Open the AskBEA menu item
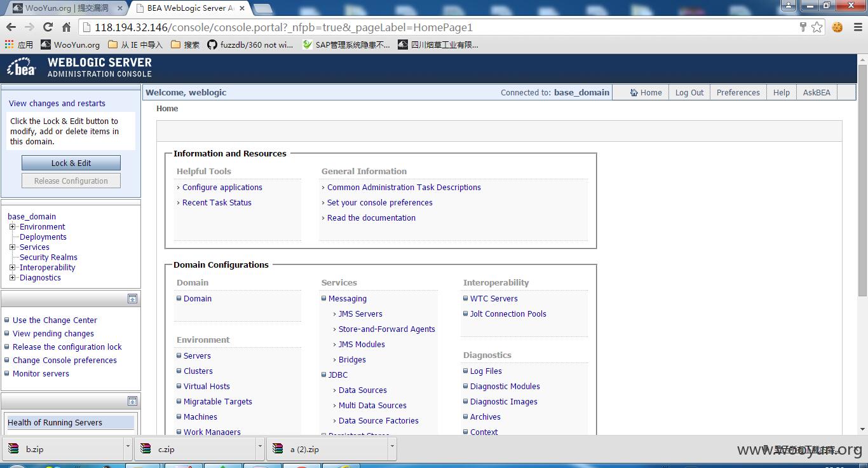The height and width of the screenshot is (468, 868). click(x=817, y=92)
